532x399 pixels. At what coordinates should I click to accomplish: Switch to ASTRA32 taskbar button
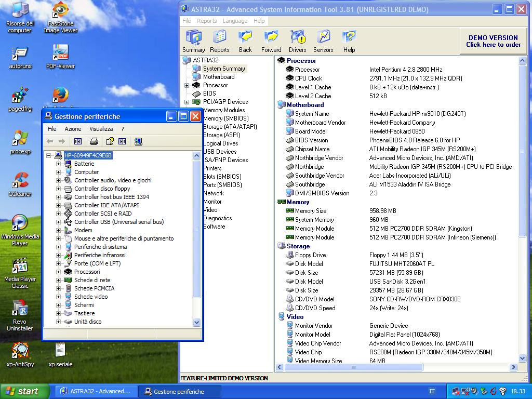(x=96, y=391)
